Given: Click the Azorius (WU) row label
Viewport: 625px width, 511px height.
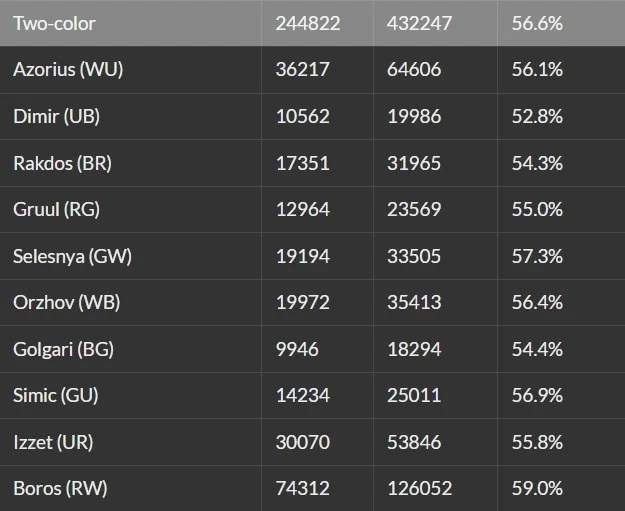Looking at the screenshot, I should pyautogui.click(x=68, y=70).
